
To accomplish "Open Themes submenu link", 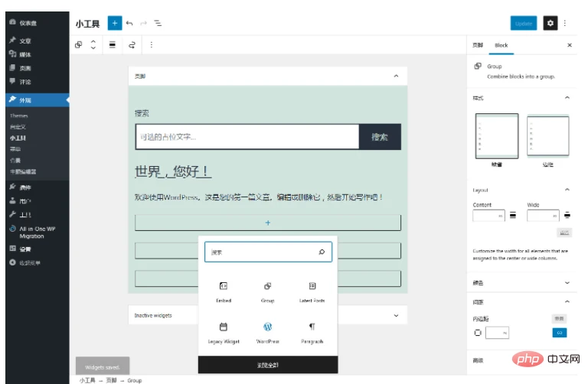I will coord(19,116).
